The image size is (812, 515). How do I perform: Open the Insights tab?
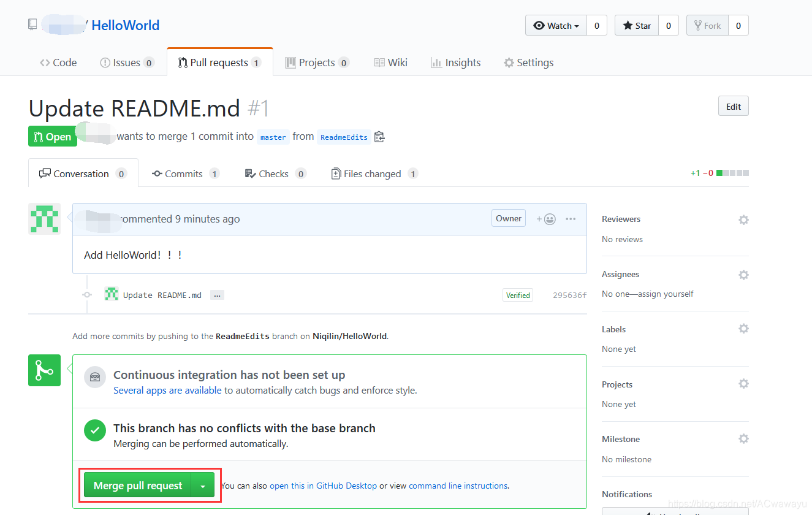pyautogui.click(x=455, y=63)
